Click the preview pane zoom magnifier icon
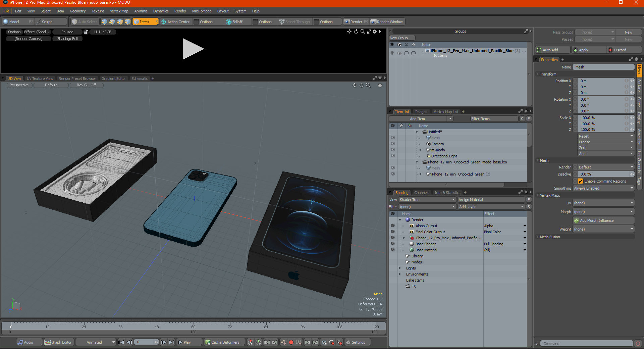Screen dimensions: 644x349 (x=363, y=32)
